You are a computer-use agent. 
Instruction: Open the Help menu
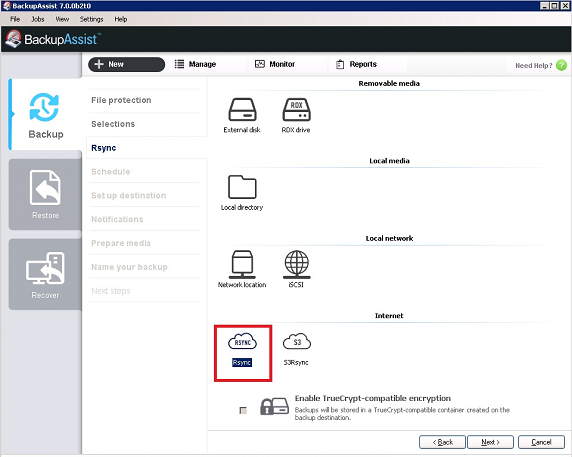coord(121,19)
